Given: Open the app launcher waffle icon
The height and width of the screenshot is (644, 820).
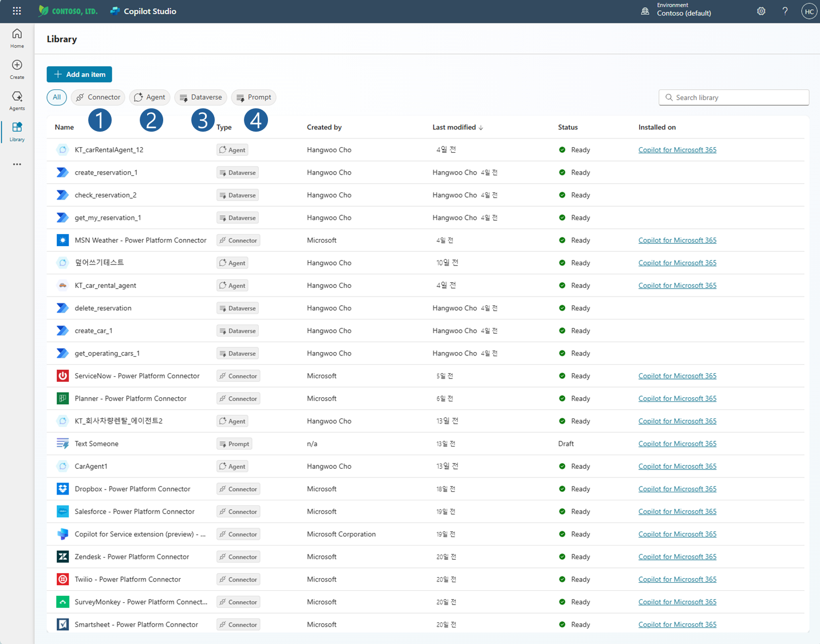Looking at the screenshot, I should 17,11.
